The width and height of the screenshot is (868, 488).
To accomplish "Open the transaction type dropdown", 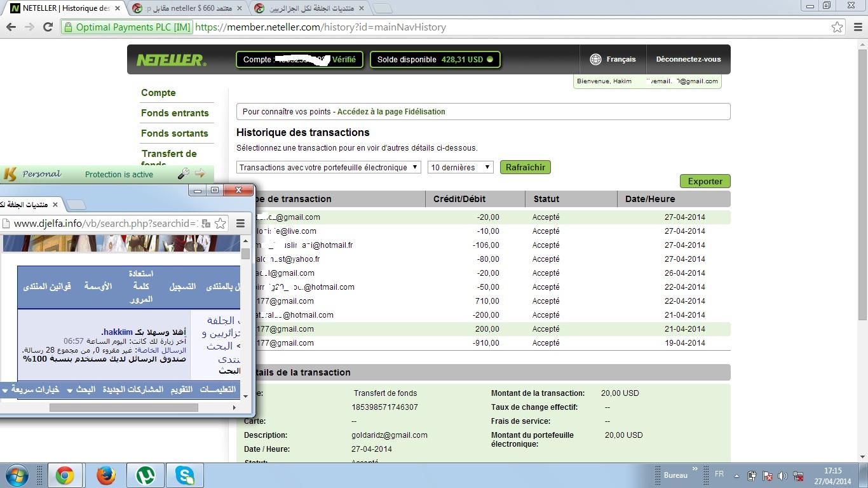I will click(x=329, y=167).
